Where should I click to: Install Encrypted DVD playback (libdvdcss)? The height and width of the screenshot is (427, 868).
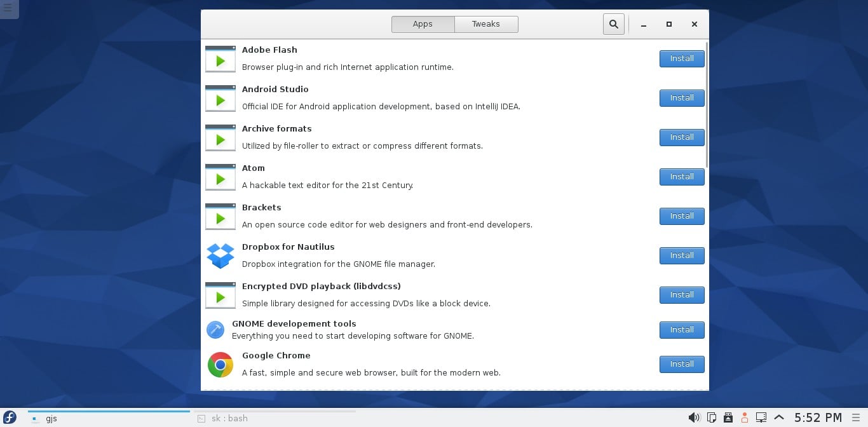coord(682,295)
